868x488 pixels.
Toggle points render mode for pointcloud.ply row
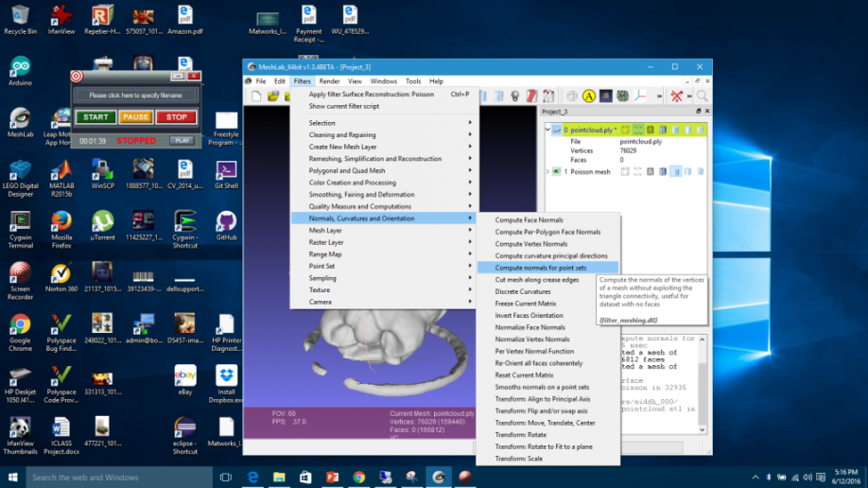[637, 130]
